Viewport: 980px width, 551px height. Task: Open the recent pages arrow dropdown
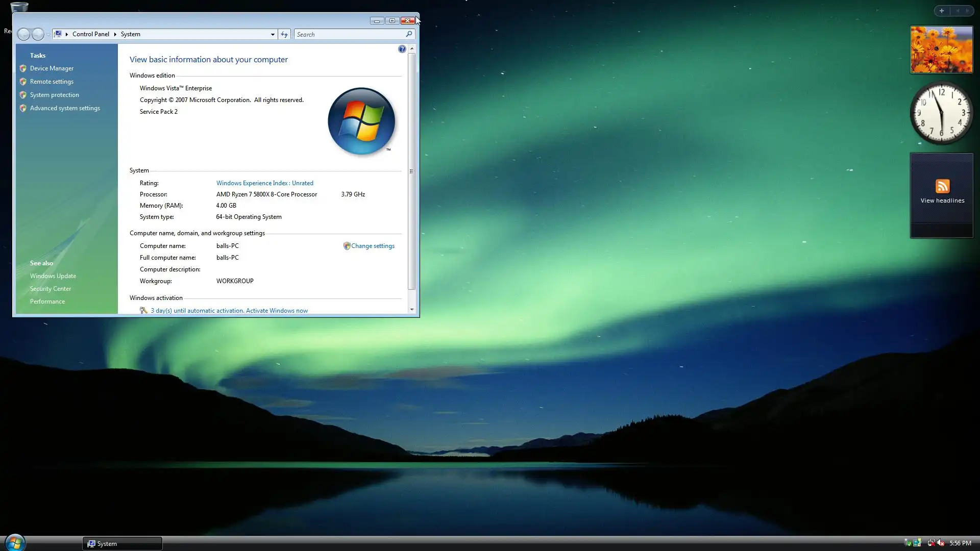(48, 34)
